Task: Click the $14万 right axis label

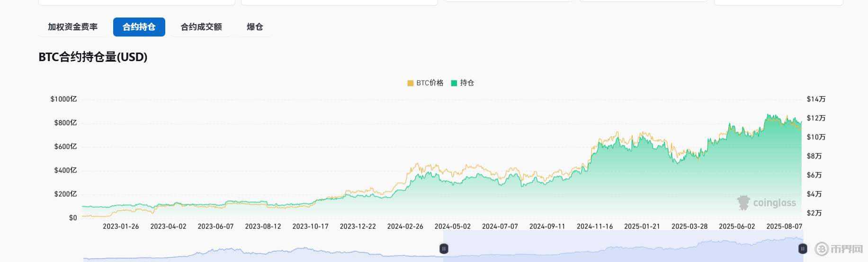Action: (816, 99)
